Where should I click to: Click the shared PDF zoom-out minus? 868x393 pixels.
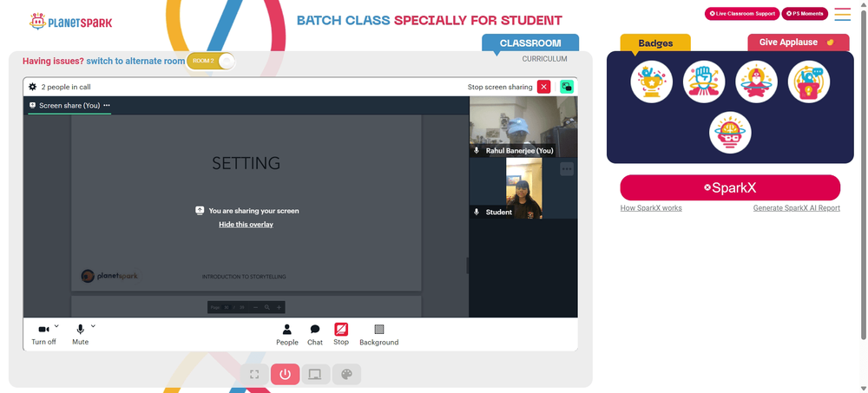[255, 307]
